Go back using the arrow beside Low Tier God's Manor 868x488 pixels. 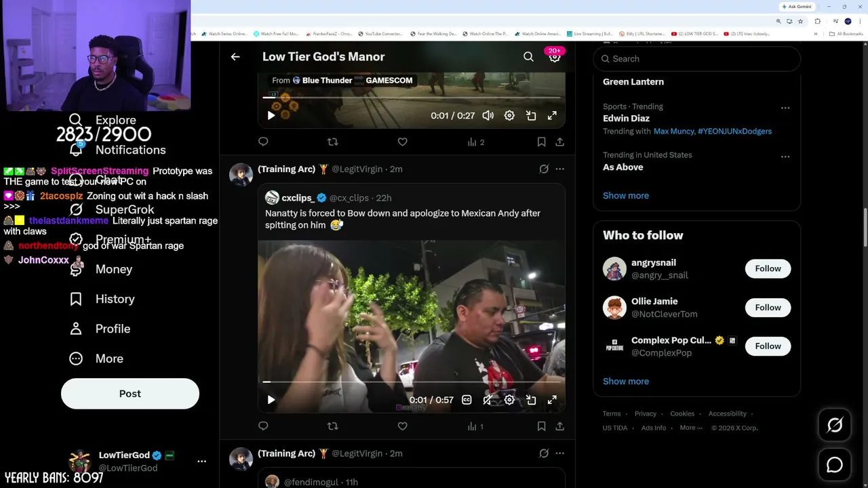coord(235,57)
